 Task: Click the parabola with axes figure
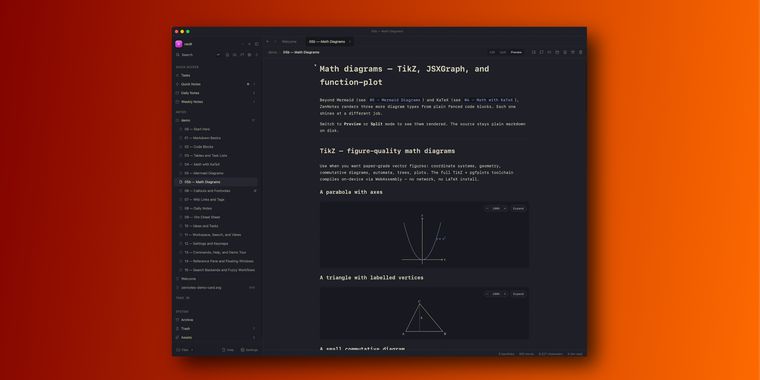[423, 239]
